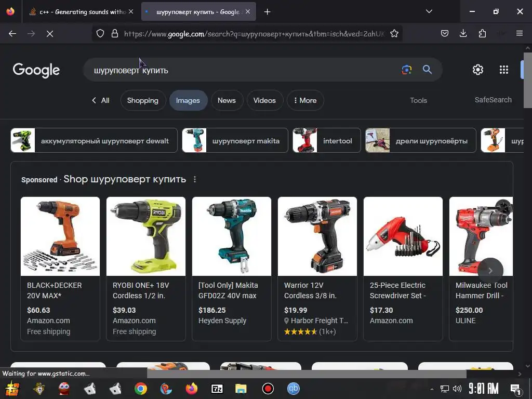Select the 'аккумуляторный шуруповерт dewalt' chip

(94, 140)
